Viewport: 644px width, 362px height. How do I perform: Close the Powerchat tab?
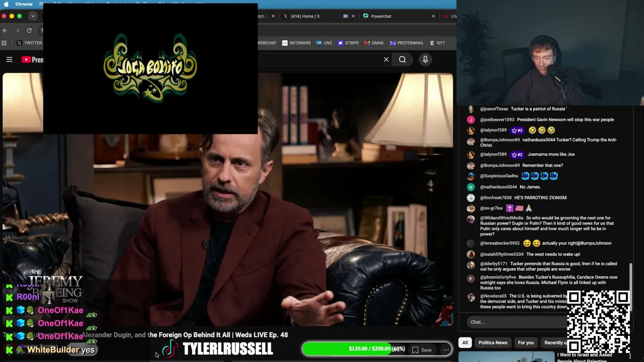(x=433, y=16)
